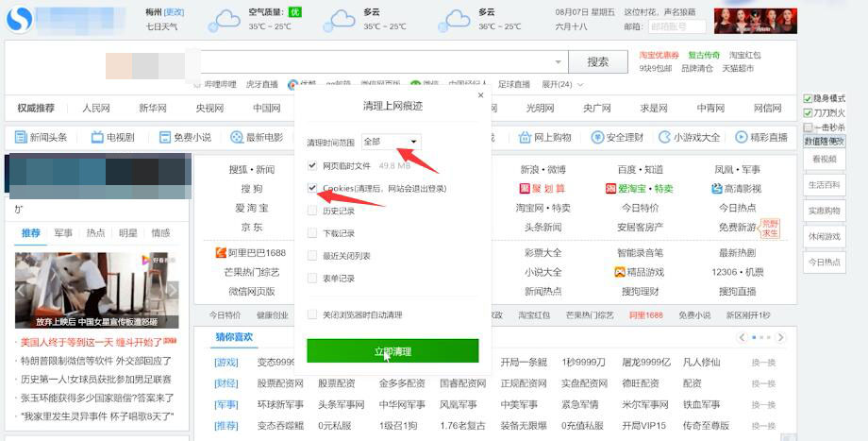Click the Sogou logo icon
Screen dimensions: 868x441
pos(20,20)
